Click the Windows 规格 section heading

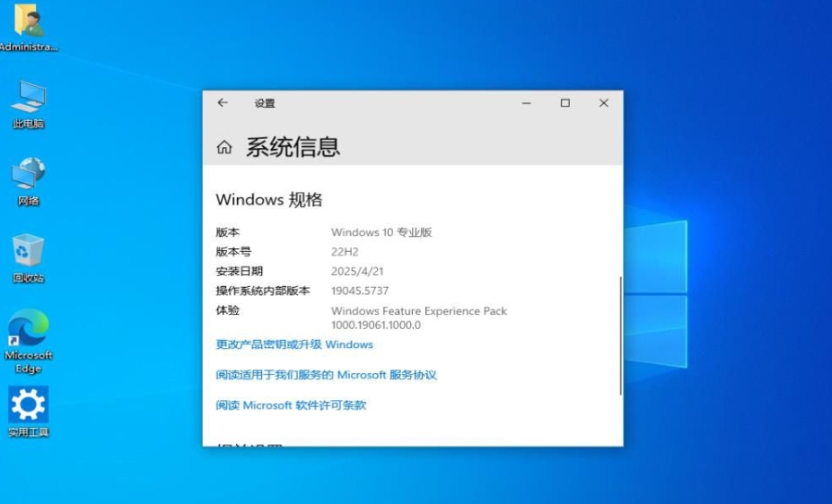[x=269, y=200]
